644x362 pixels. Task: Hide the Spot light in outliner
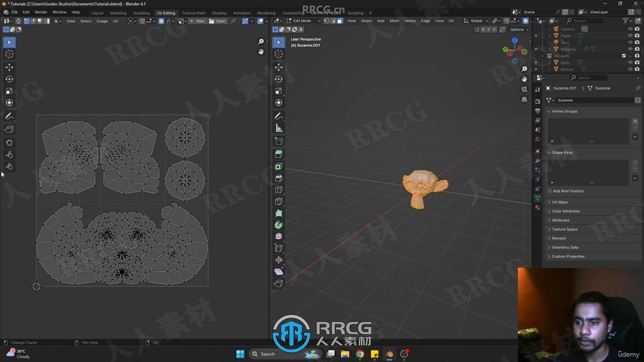[x=630, y=42]
